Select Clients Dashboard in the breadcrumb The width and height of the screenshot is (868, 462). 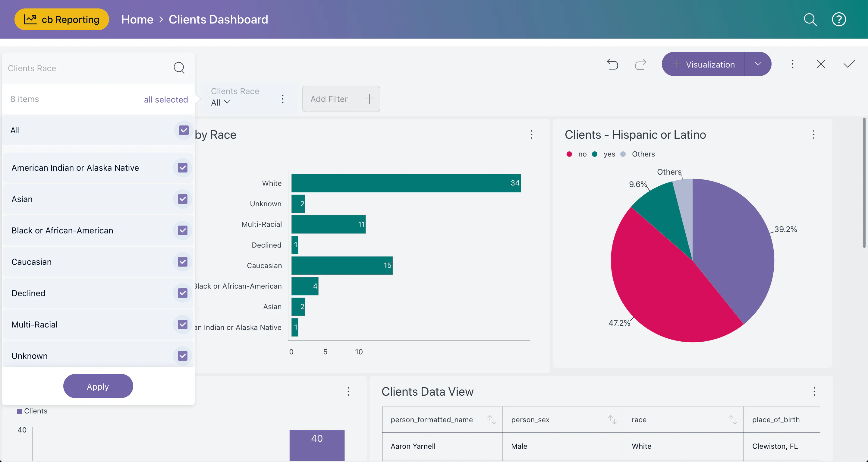(218, 19)
